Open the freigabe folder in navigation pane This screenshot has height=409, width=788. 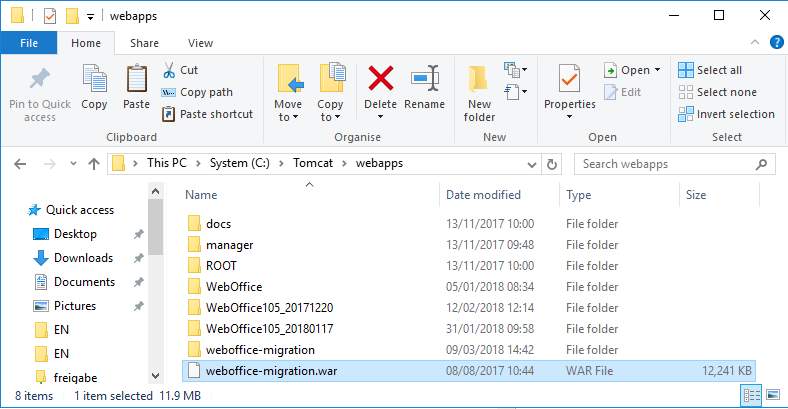(75, 377)
